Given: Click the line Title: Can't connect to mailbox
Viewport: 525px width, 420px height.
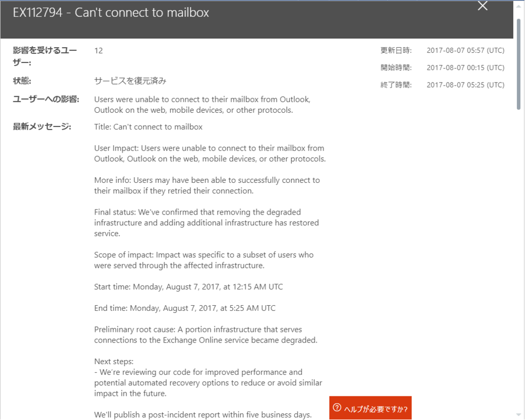Looking at the screenshot, I should coord(148,127).
